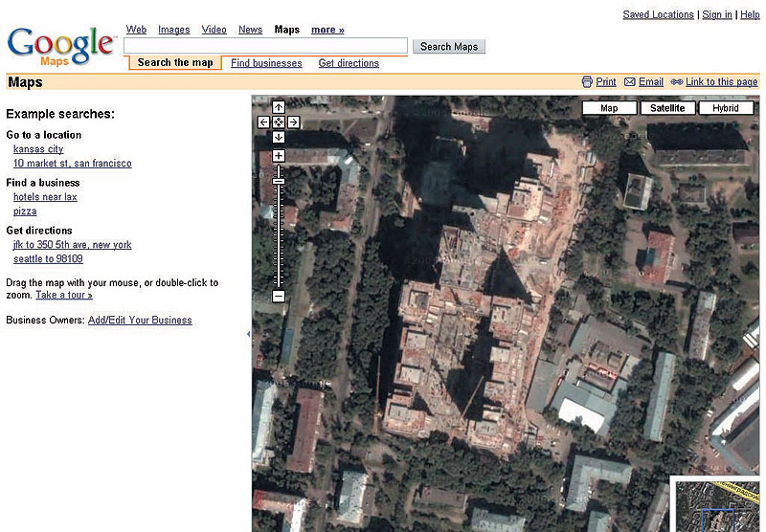The width and height of the screenshot is (766, 532).
Task: Switch to the Get directions tab
Action: [349, 63]
